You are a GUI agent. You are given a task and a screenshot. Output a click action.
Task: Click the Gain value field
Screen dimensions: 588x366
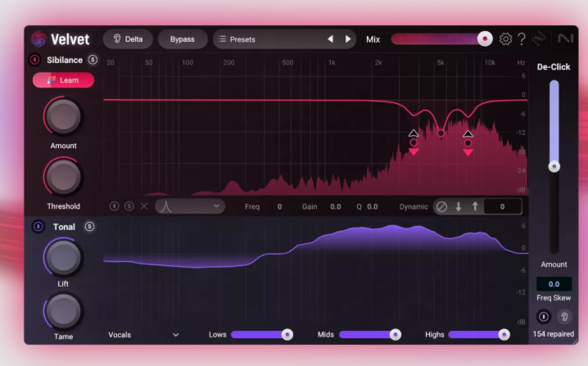click(335, 206)
